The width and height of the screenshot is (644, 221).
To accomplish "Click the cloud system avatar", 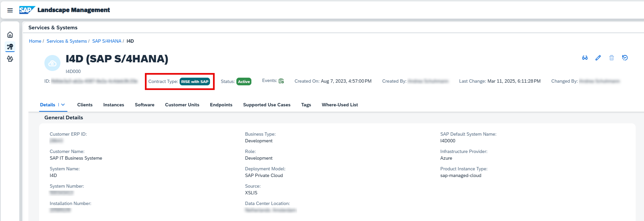I will tap(52, 63).
